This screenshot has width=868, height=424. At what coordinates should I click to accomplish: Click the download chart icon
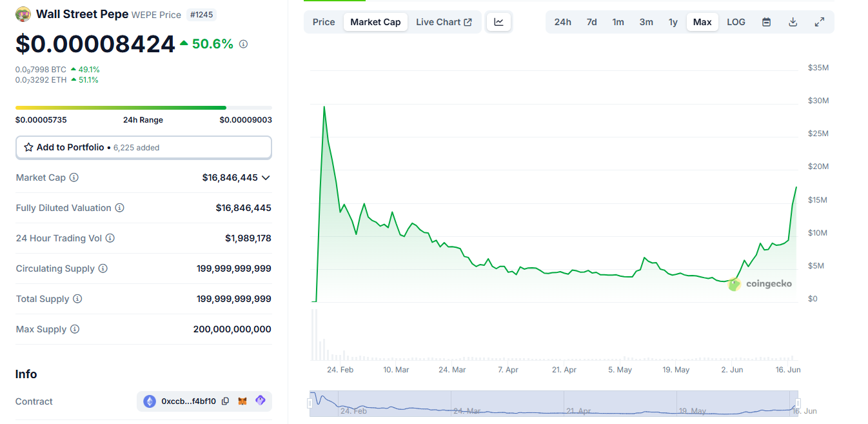tap(793, 21)
